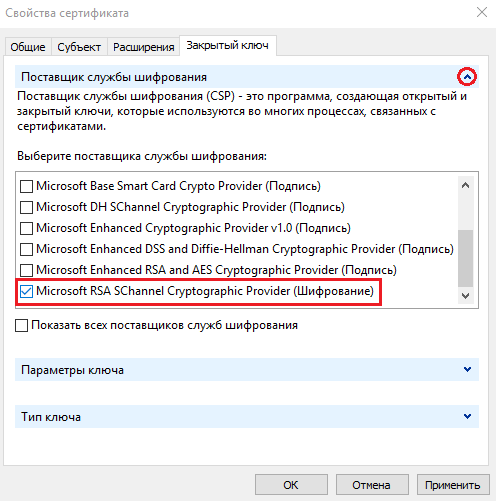Click the Применить button
The image size is (496, 501).
pos(453,485)
